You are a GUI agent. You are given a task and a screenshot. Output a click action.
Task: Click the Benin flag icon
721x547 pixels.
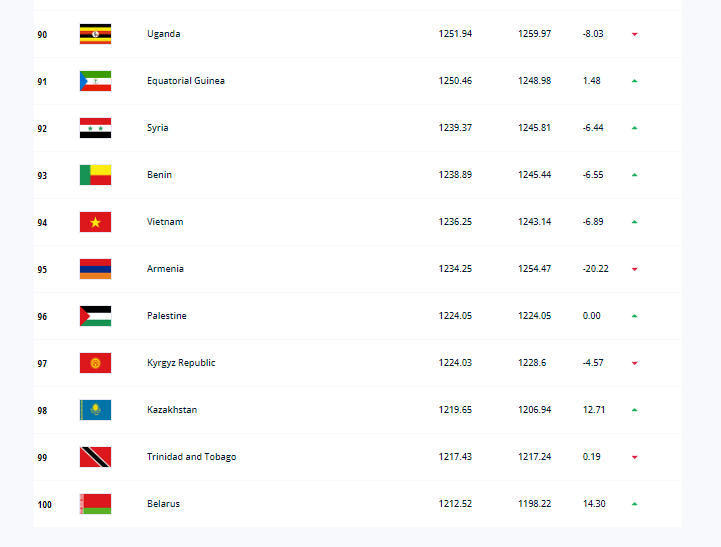[x=95, y=175]
